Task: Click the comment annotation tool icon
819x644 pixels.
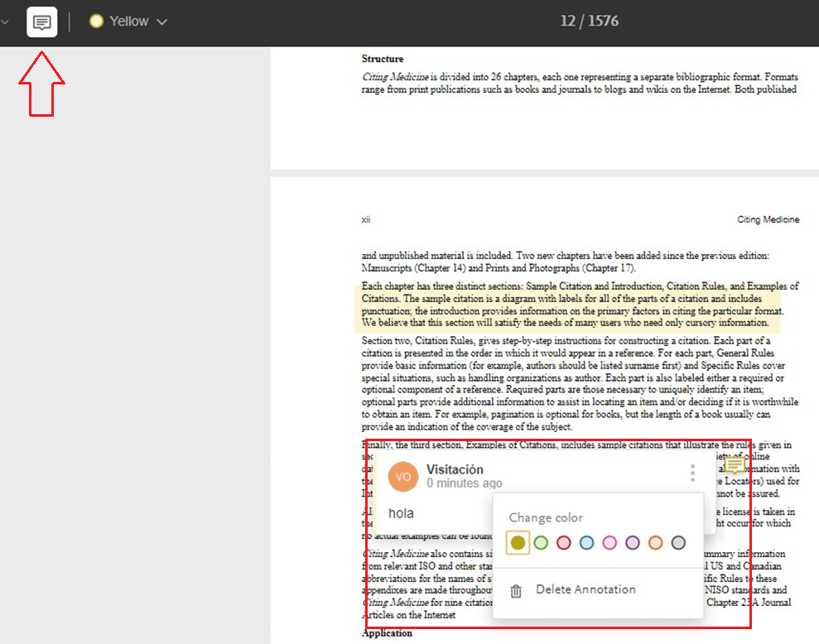Action: pos(41,22)
